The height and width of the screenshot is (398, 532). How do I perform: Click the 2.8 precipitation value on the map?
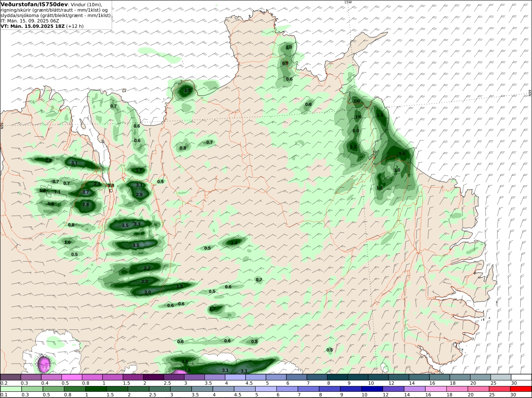coord(86,204)
